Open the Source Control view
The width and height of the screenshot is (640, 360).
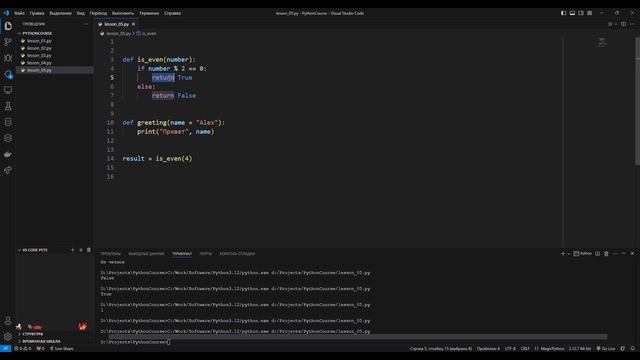(8, 42)
